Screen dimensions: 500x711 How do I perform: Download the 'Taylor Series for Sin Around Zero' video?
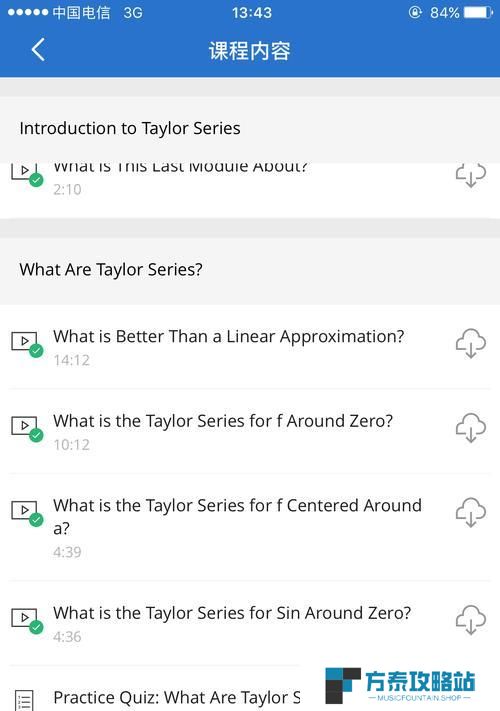click(x=471, y=620)
